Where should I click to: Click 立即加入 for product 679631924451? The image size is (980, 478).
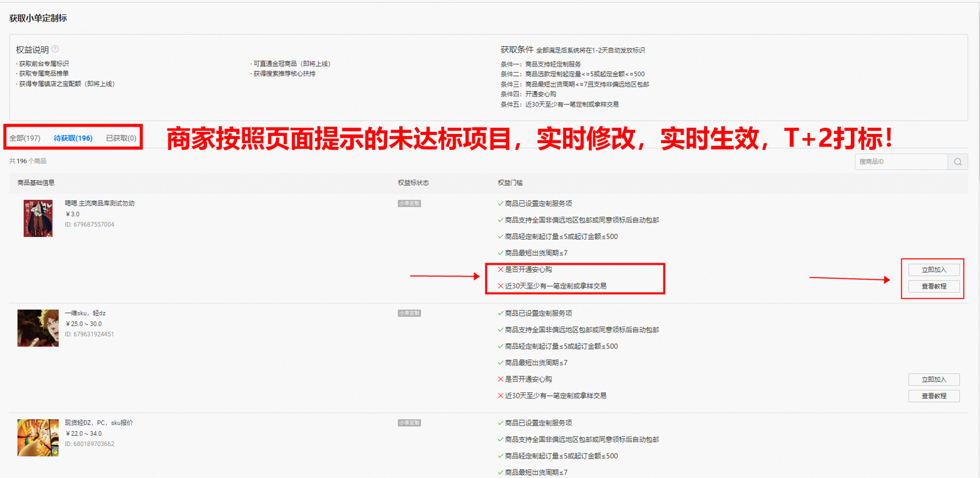point(933,380)
